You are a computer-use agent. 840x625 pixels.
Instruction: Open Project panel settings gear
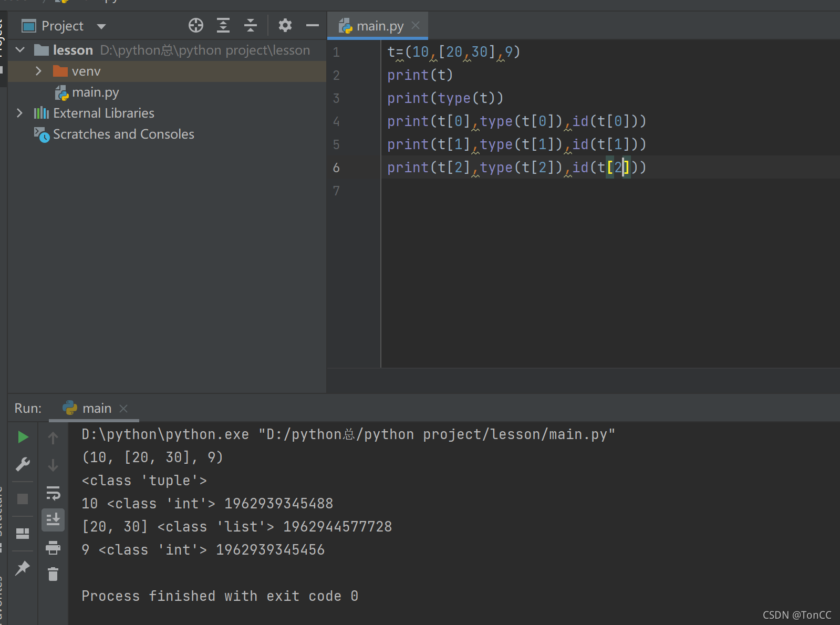[285, 25]
